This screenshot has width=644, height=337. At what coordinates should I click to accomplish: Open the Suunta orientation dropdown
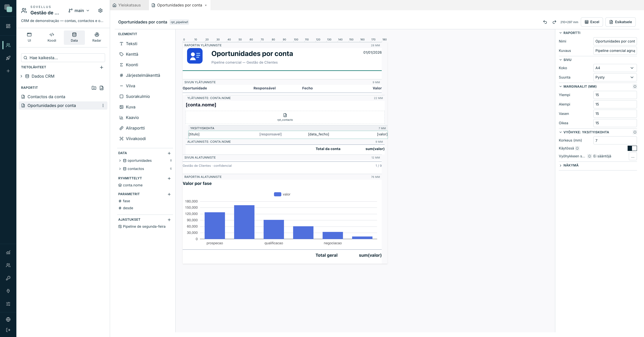click(x=615, y=77)
